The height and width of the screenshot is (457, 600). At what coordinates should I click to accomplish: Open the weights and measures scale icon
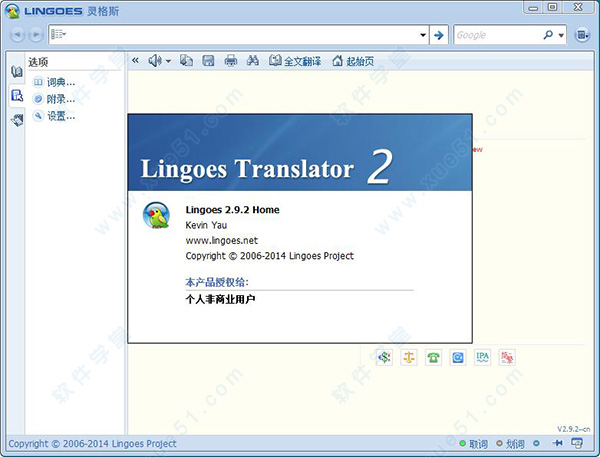pos(409,357)
